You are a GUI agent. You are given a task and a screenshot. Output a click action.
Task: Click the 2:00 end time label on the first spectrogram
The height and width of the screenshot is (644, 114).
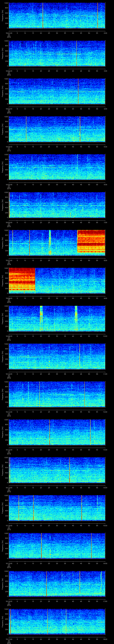click(x=105, y=33)
